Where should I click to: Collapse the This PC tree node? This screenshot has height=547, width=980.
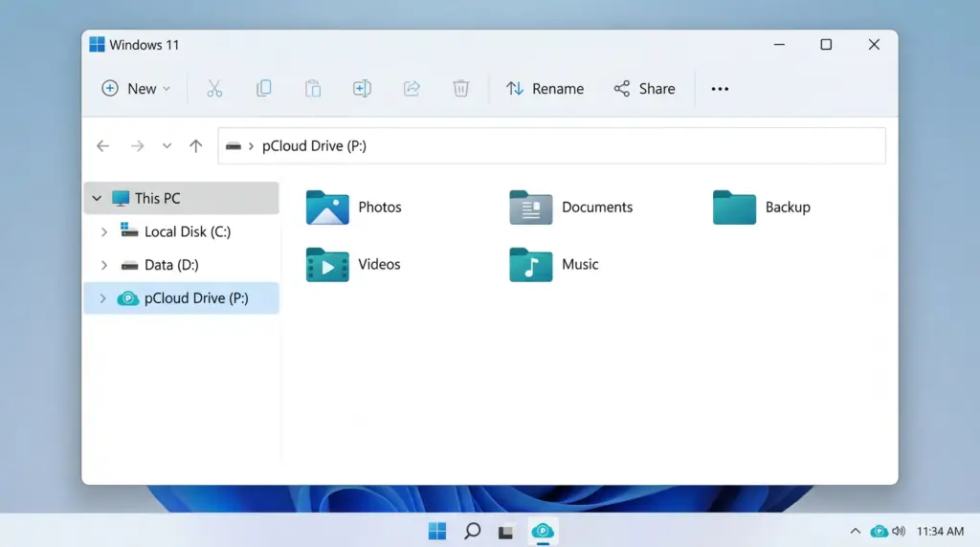click(97, 199)
